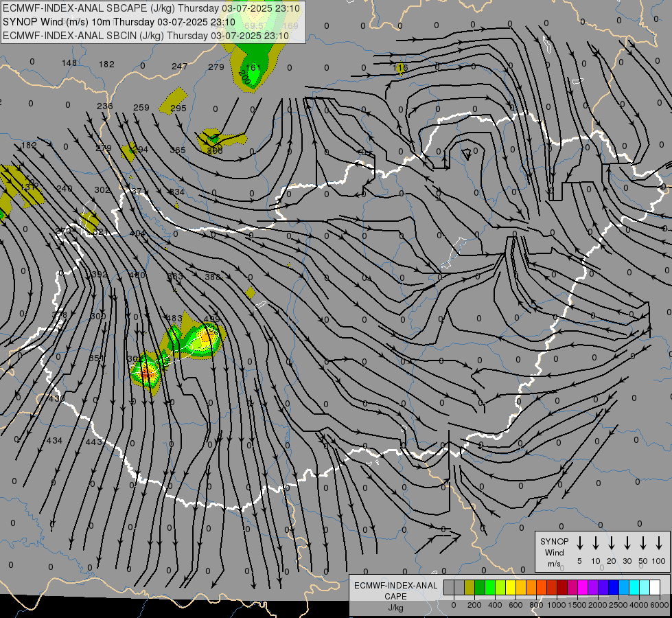Click the 247 CAPE value on the map
This screenshot has height=618, width=672.
180,66
